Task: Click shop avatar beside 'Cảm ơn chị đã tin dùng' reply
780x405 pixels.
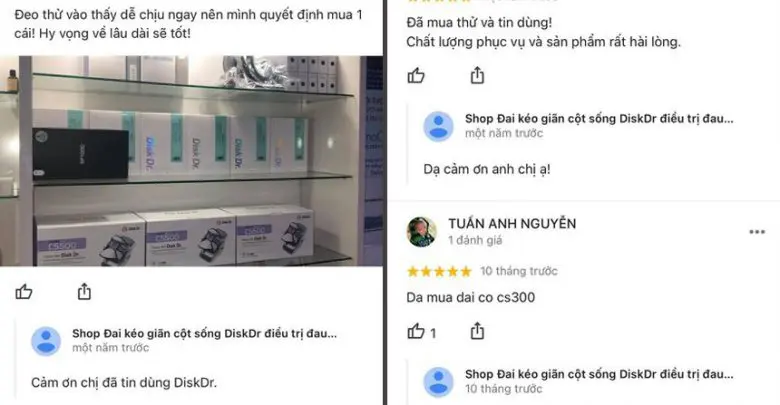Action: (x=46, y=341)
